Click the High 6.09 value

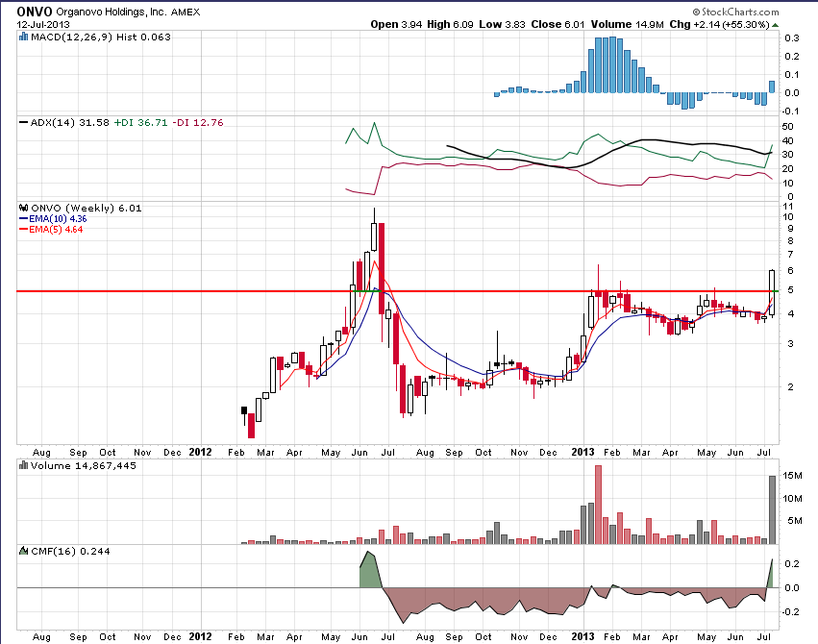pos(450,24)
